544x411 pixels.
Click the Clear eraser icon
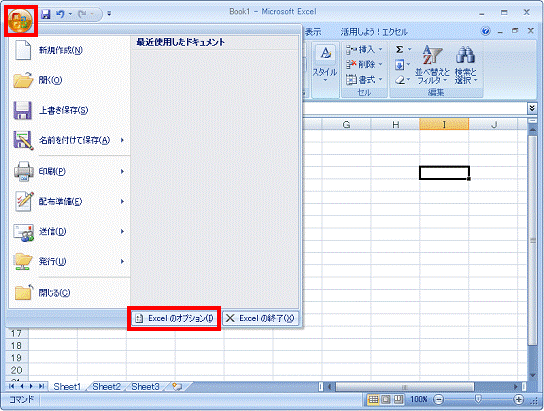pos(400,80)
